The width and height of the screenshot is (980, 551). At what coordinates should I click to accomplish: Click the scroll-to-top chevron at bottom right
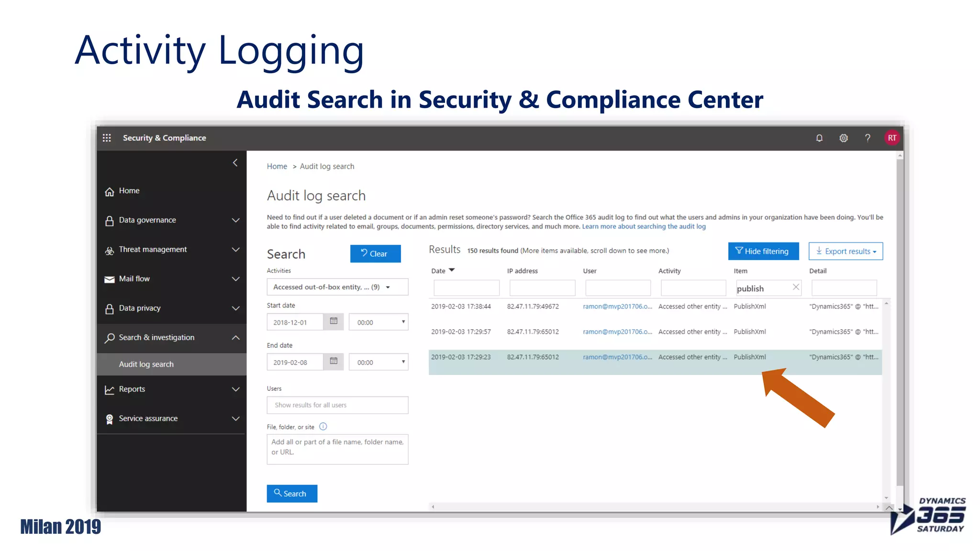[x=889, y=507]
